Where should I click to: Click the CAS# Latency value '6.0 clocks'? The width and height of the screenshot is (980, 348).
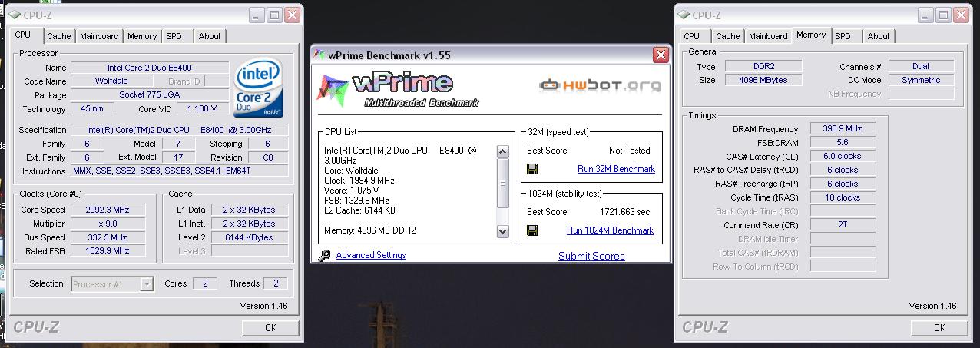(x=843, y=157)
